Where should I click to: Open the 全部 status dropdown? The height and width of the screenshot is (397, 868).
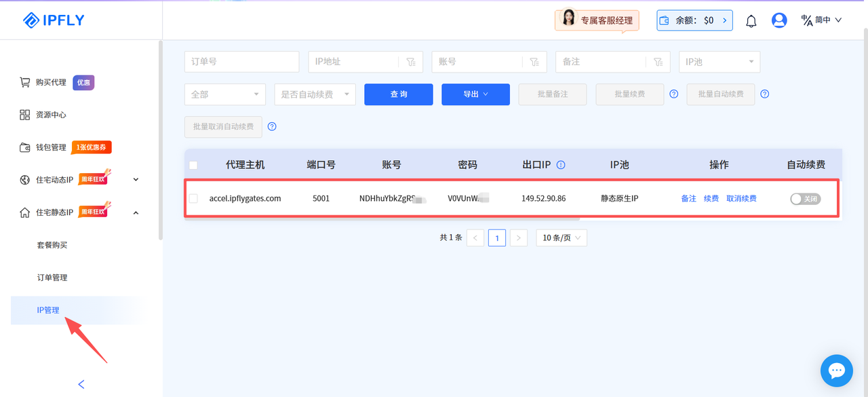[x=225, y=94]
